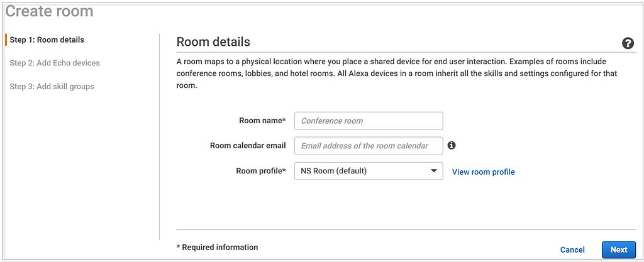Click the info icon beside calendar email
This screenshot has width=644, height=262.
coord(452,145)
